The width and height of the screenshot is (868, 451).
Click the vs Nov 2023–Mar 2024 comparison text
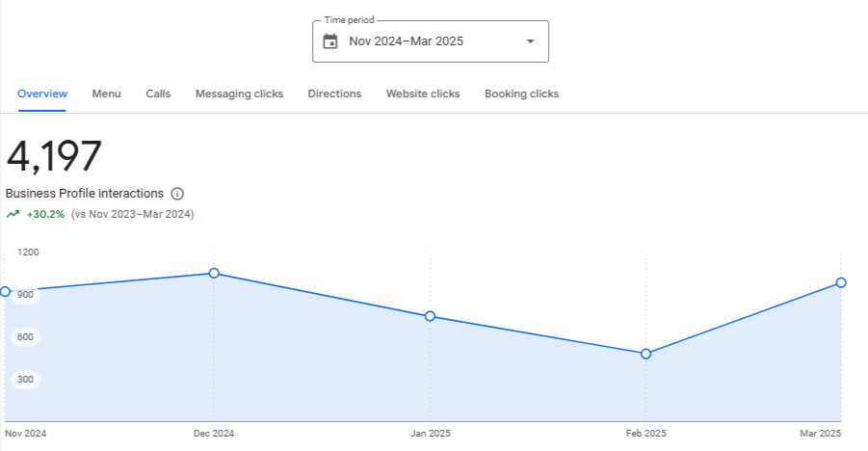click(132, 214)
